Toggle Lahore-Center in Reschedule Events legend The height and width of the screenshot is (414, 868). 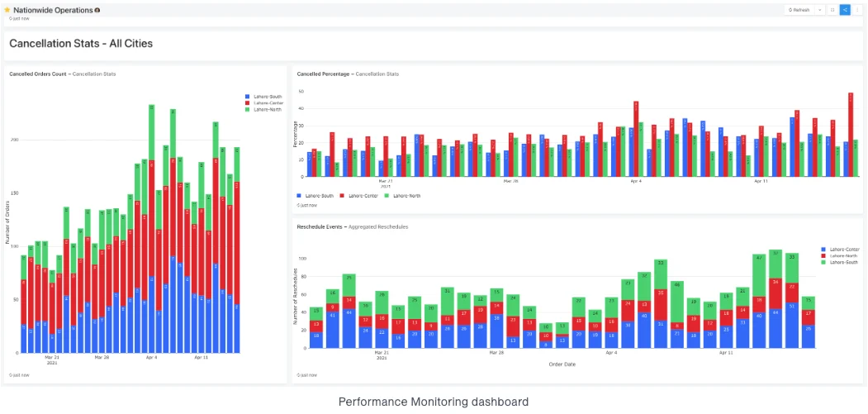tap(840, 250)
